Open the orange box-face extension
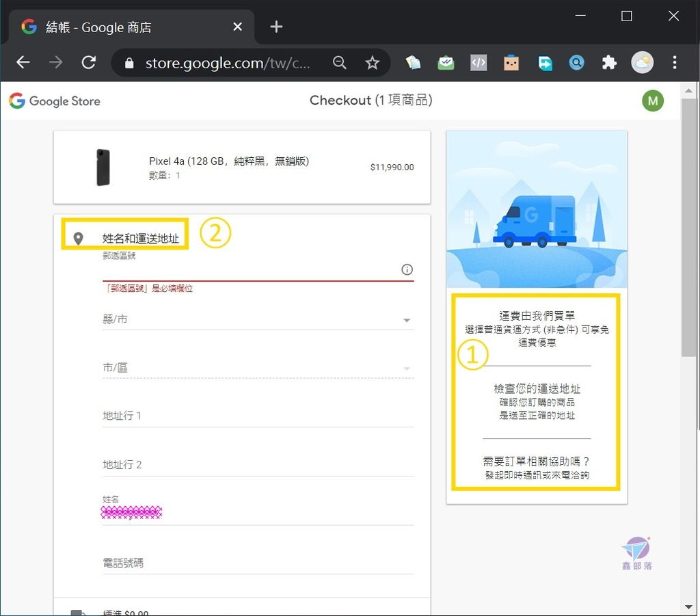Viewport: 700px width, 616px height. (x=511, y=62)
